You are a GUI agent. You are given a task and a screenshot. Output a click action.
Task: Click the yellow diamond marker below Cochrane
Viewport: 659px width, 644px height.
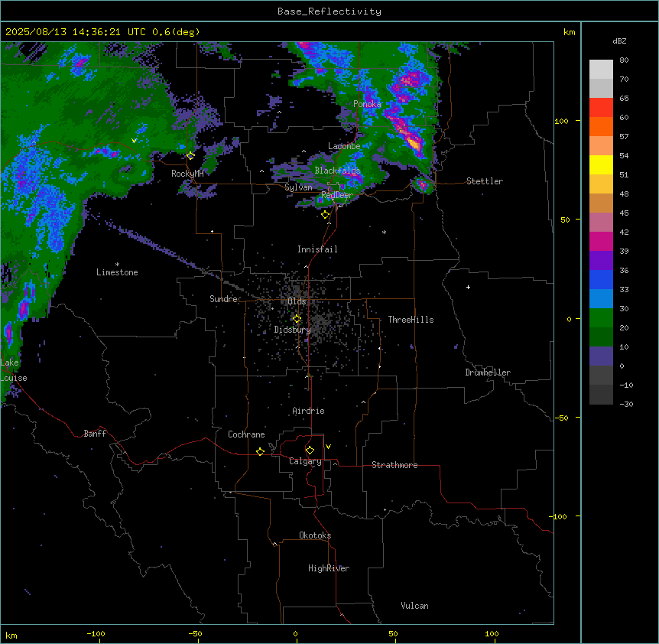click(x=260, y=451)
